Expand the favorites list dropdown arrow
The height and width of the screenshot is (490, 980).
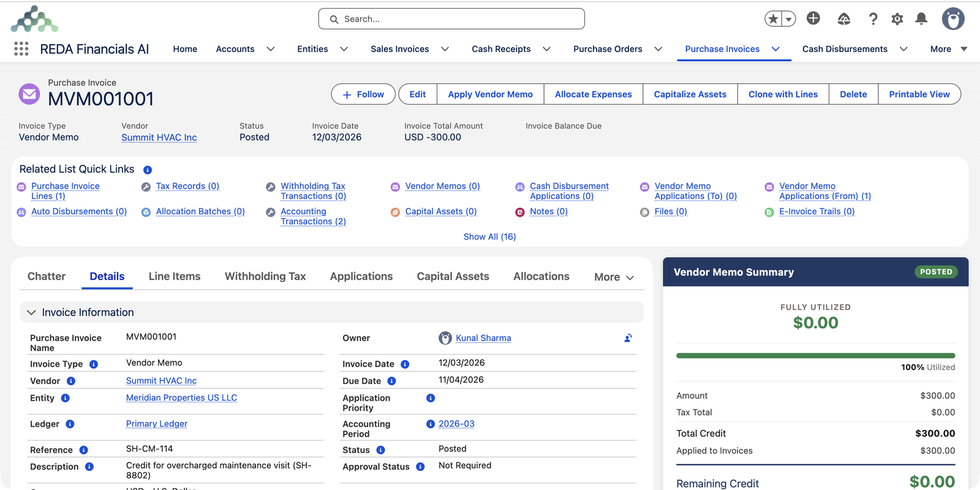[789, 19]
